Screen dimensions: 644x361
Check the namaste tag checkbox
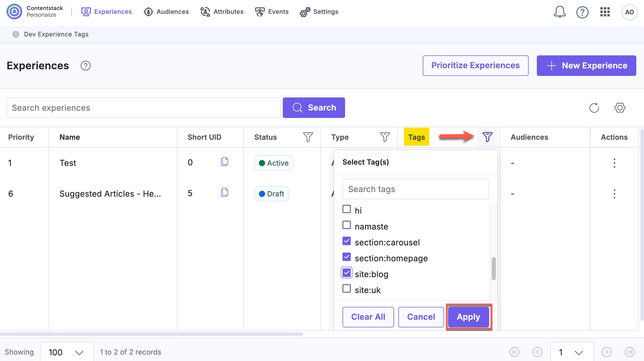[347, 225]
